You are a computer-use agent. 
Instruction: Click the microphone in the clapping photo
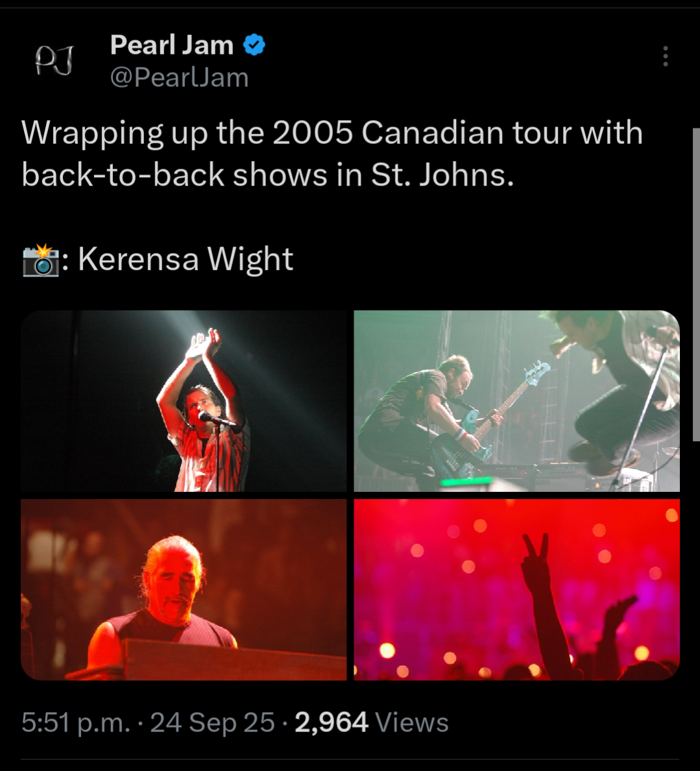[x=216, y=419]
